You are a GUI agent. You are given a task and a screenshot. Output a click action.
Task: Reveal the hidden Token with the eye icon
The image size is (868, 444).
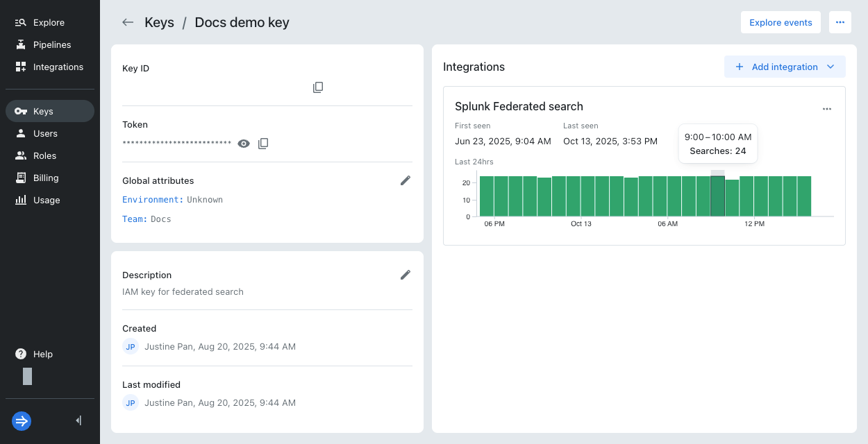pyautogui.click(x=243, y=143)
